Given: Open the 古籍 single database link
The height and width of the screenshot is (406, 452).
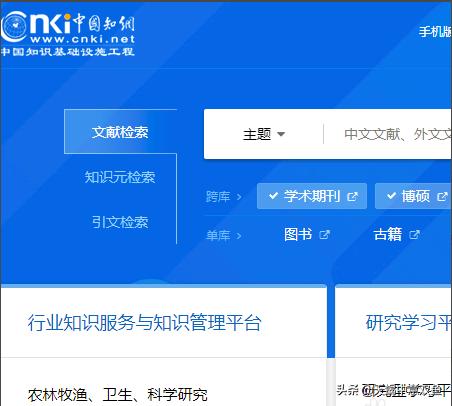Looking at the screenshot, I should click(x=388, y=234).
